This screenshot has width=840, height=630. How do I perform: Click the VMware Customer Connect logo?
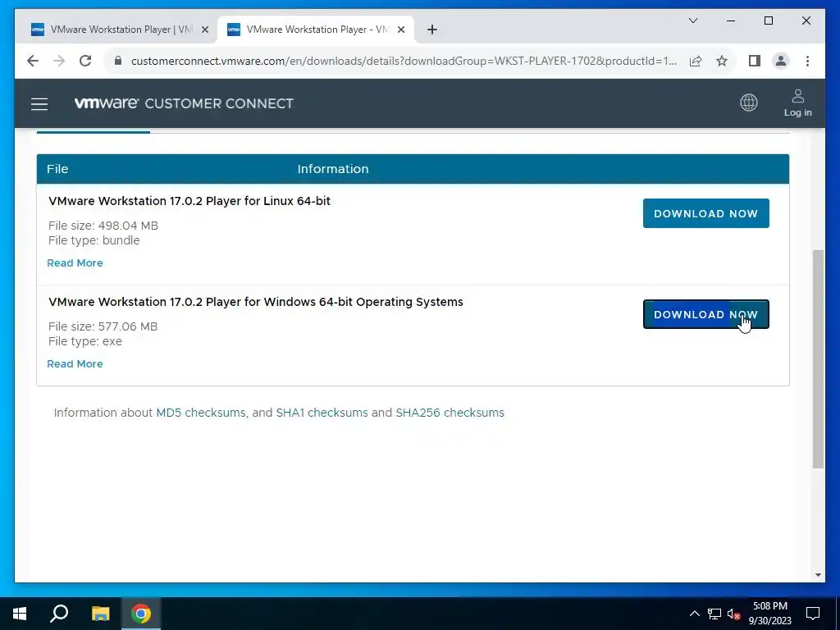pos(184,103)
